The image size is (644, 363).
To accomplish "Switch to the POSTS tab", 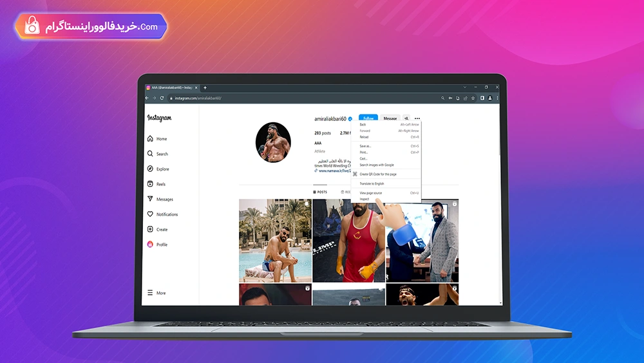I will point(320,192).
